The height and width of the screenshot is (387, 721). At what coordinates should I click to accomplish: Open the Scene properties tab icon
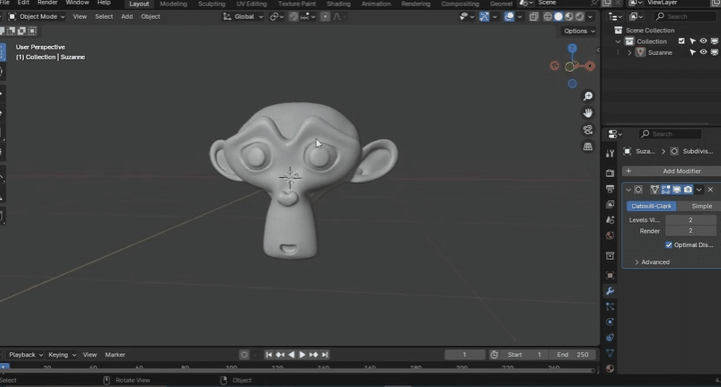coord(610,220)
